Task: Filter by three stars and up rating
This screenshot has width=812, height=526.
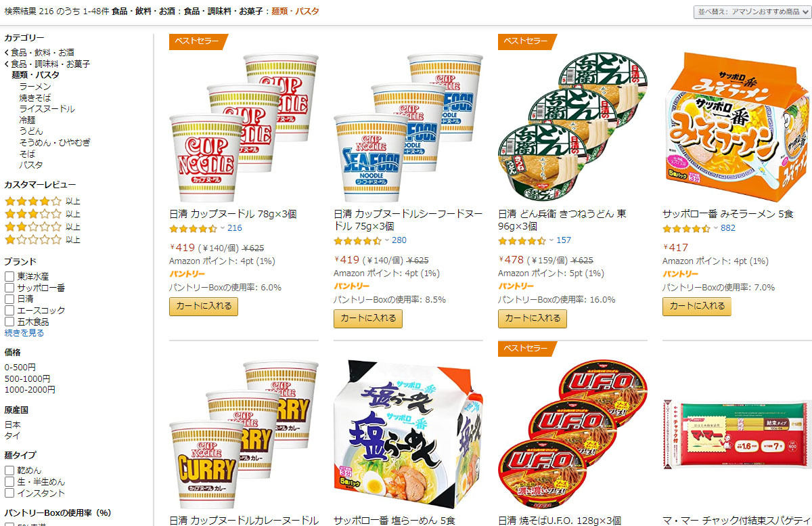Action: 42,214
